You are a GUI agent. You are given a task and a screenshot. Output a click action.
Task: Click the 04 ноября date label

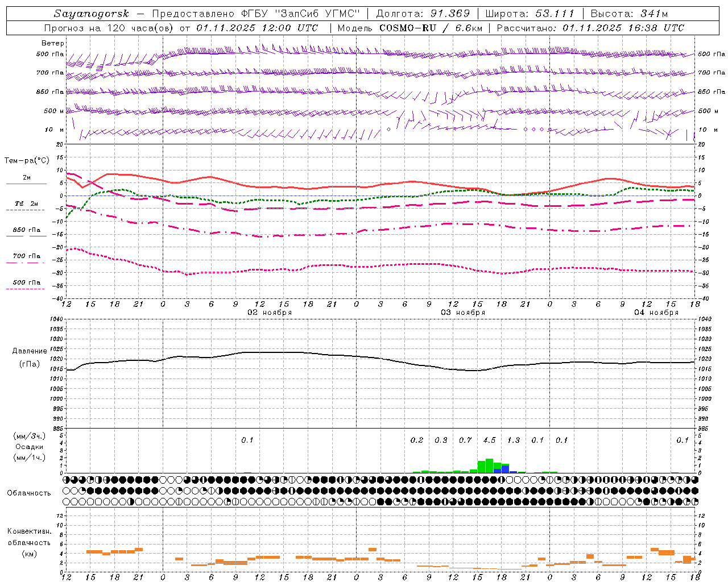[x=656, y=313]
